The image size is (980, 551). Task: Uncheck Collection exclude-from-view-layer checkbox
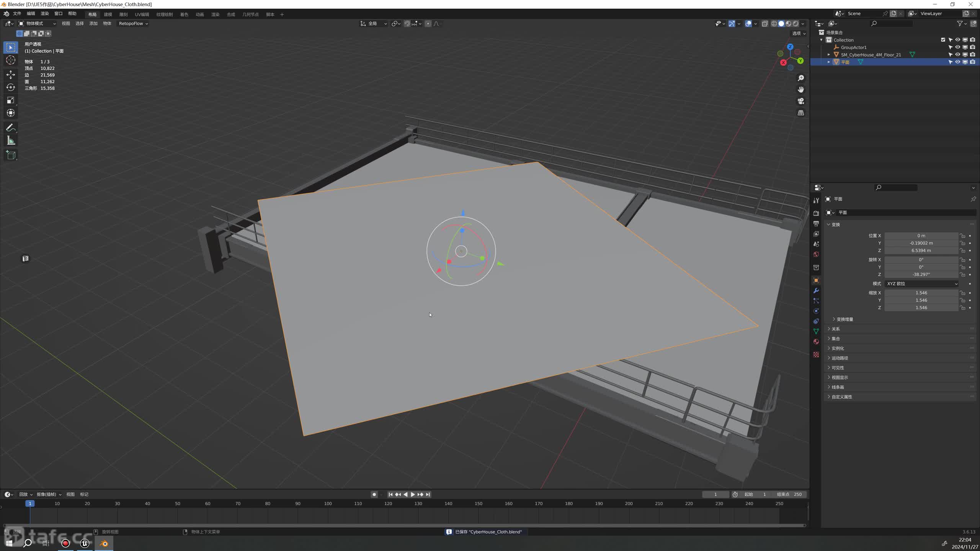click(943, 40)
